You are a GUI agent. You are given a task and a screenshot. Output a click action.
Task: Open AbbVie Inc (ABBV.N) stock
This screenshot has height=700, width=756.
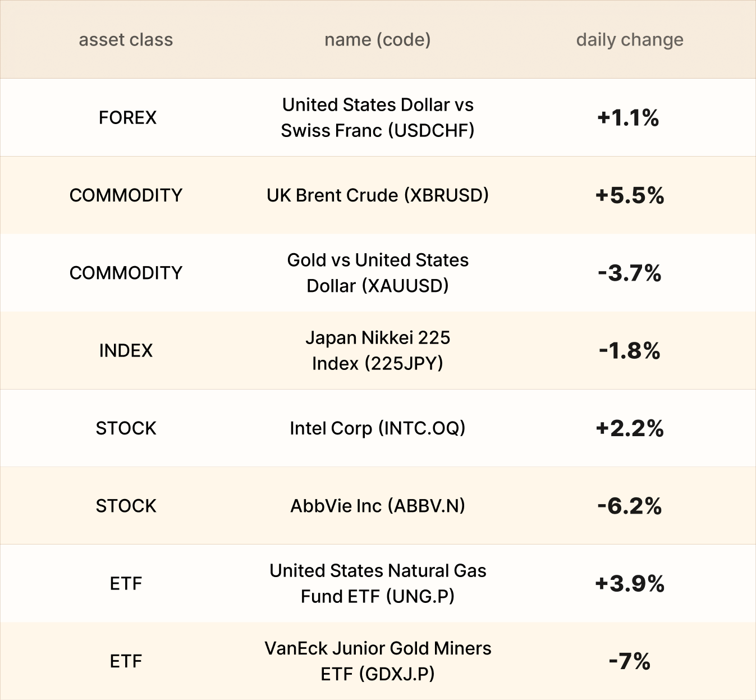pyautogui.click(x=377, y=506)
